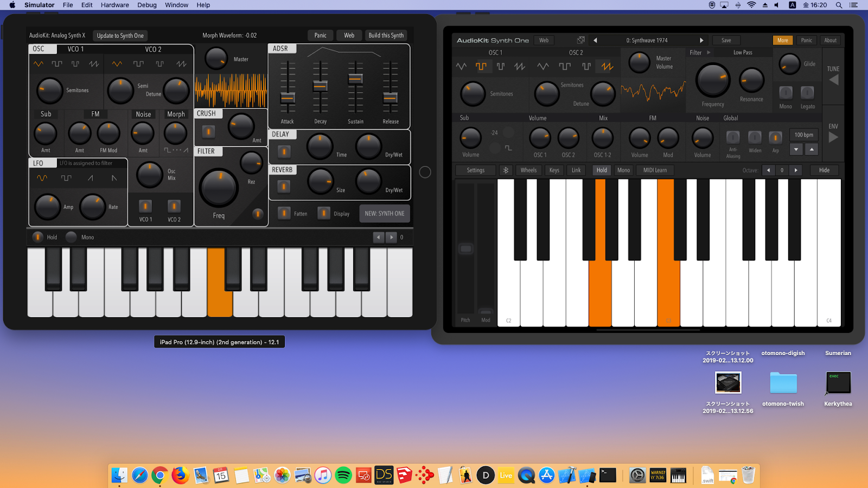The image size is (868, 488).
Task: Select OSC 2 highlighted sawtooth waveform in Synth One
Action: pos(607,66)
